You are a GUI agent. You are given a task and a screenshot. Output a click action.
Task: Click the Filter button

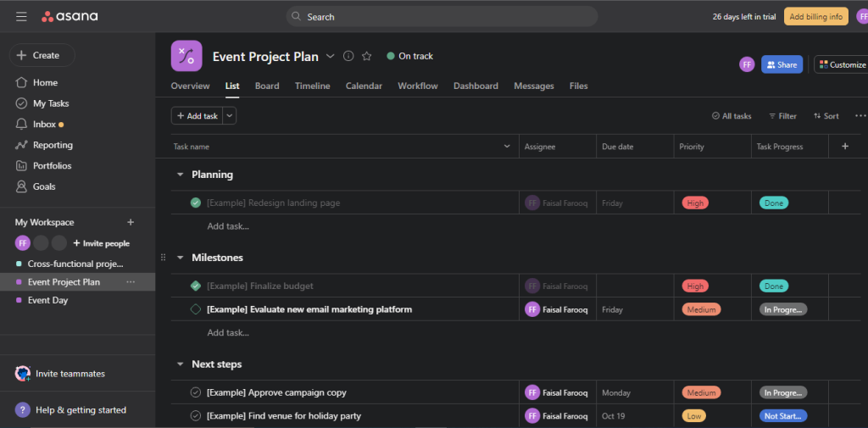tap(782, 116)
